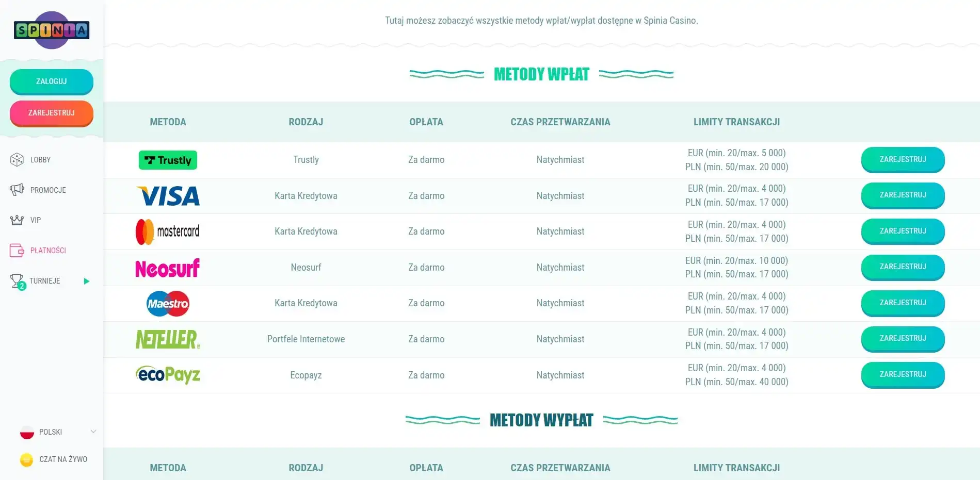This screenshot has height=480, width=980.
Task: Click the Spinia casino logo
Action: point(52,30)
